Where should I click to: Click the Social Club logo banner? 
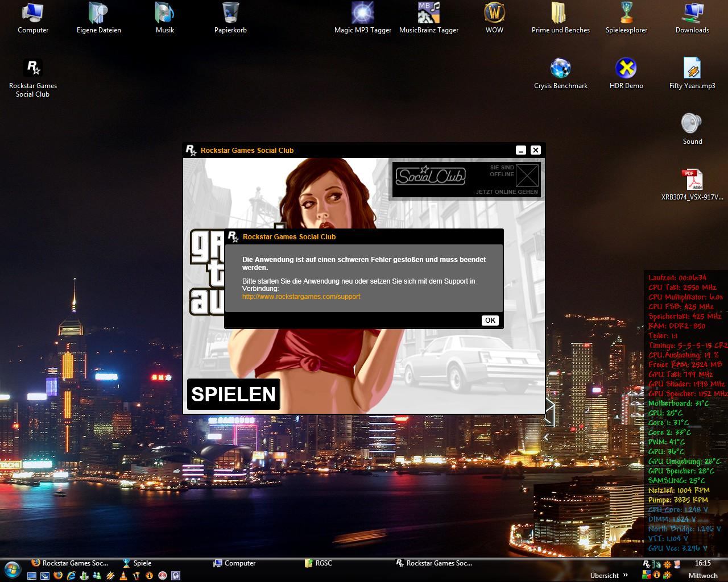pyautogui.click(x=431, y=176)
